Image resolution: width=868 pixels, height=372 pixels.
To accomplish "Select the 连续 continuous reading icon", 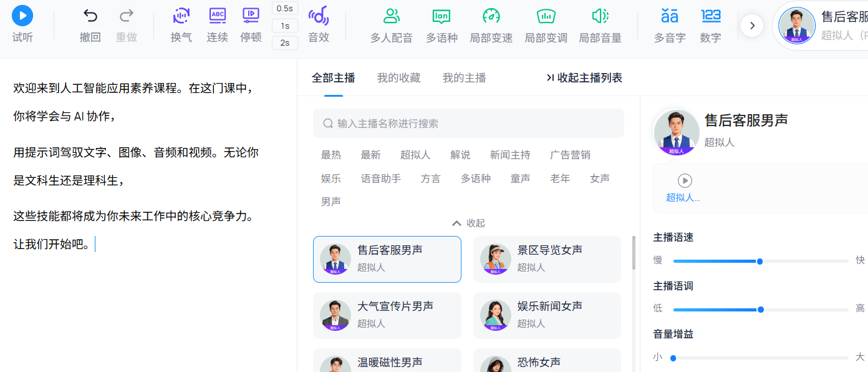I will pos(217,17).
